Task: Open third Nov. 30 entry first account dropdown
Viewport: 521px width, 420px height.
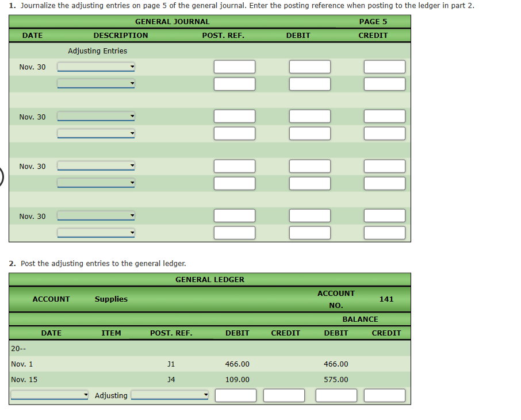Action: [x=96, y=165]
